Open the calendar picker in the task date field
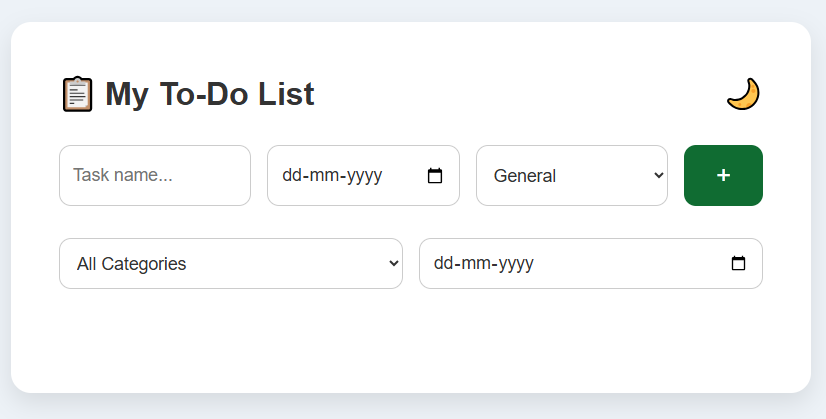The image size is (826, 419). [x=435, y=176]
